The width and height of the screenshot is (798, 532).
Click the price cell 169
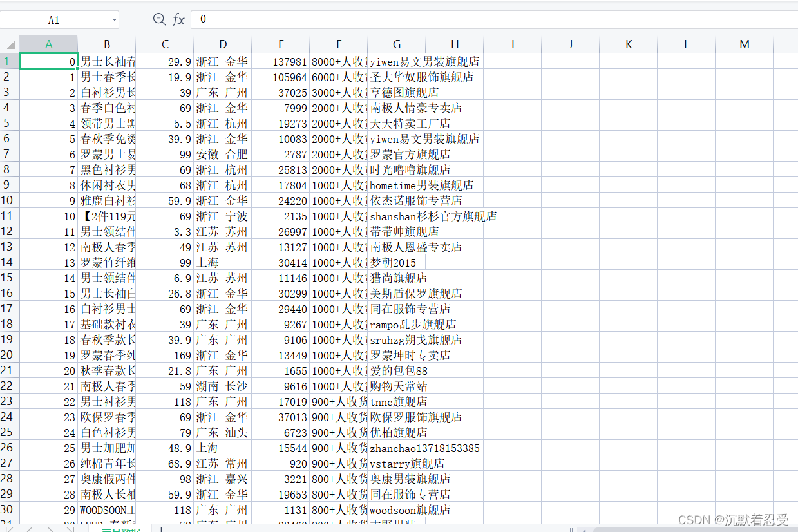pyautogui.click(x=165, y=355)
